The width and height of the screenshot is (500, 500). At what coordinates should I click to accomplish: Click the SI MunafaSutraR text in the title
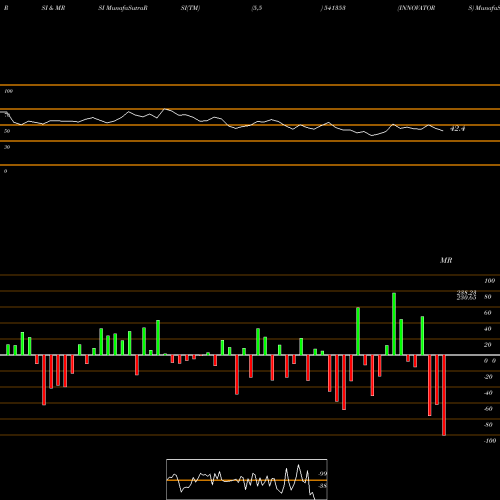pyautogui.click(x=123, y=8)
